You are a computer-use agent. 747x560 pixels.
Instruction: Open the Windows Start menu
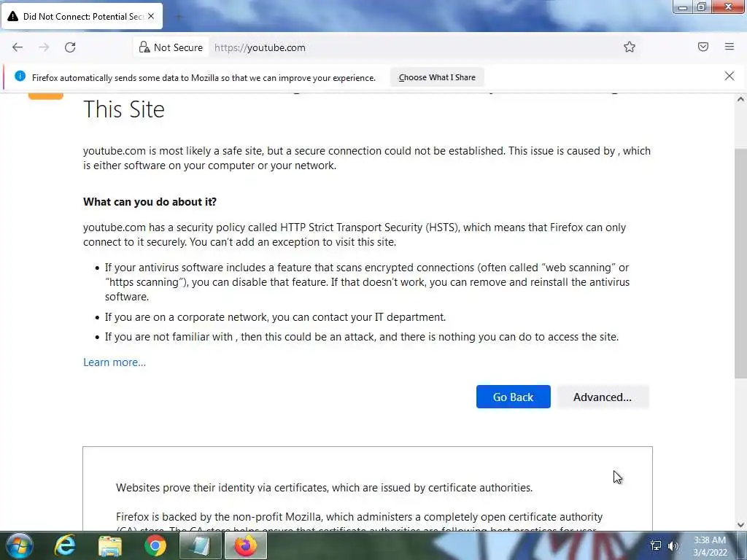(19, 545)
